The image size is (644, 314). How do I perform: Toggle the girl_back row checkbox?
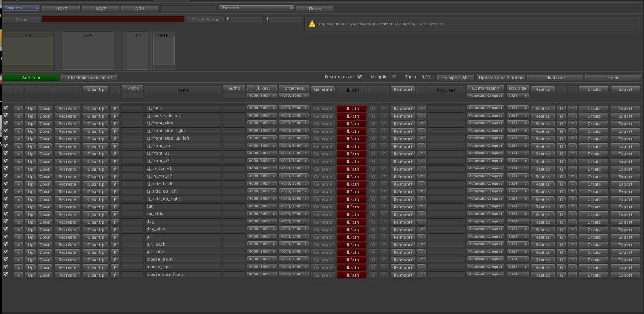click(5, 244)
